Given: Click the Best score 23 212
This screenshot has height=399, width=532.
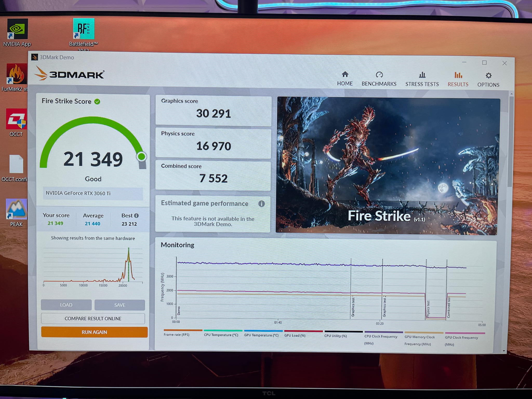Looking at the screenshot, I should coord(129,224).
